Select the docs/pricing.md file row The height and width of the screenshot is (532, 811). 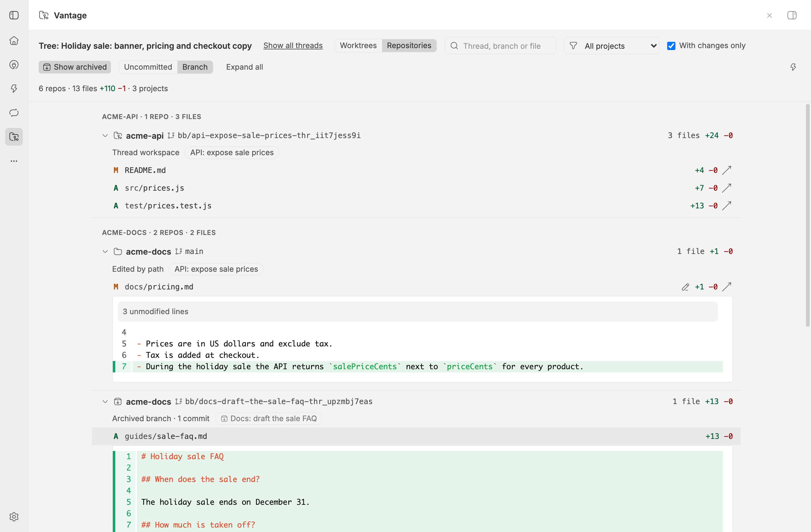click(x=416, y=287)
